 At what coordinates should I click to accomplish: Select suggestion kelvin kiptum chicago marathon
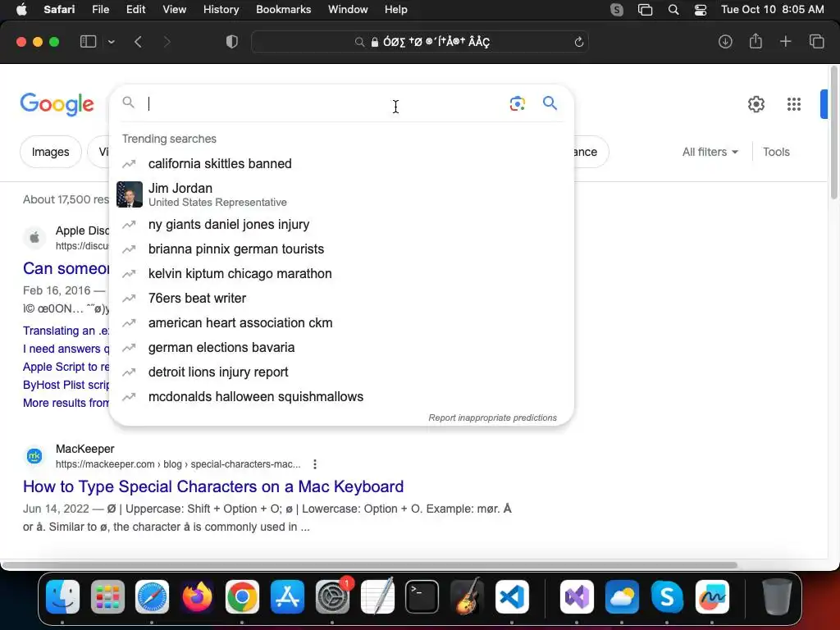tap(342, 274)
